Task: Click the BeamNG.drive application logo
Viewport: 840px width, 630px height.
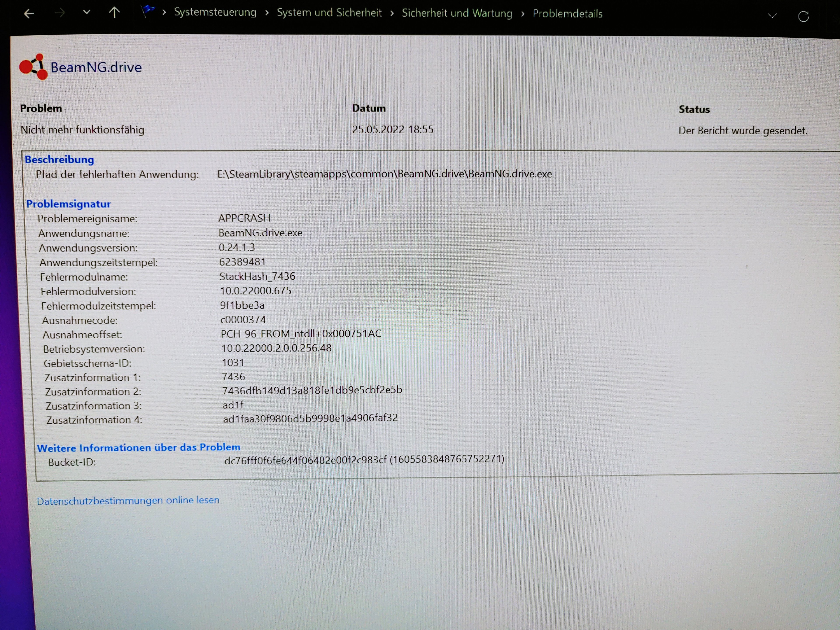Action: pos(33,67)
